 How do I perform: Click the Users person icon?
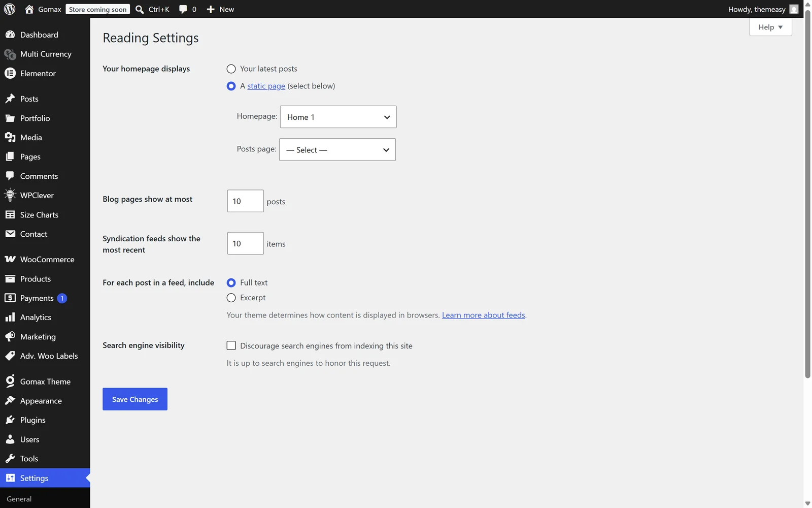pos(10,439)
